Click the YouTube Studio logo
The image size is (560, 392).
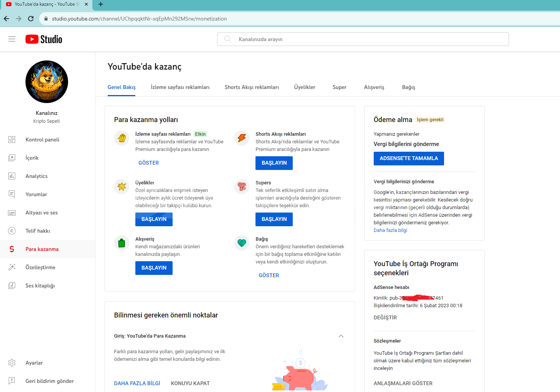tap(44, 39)
